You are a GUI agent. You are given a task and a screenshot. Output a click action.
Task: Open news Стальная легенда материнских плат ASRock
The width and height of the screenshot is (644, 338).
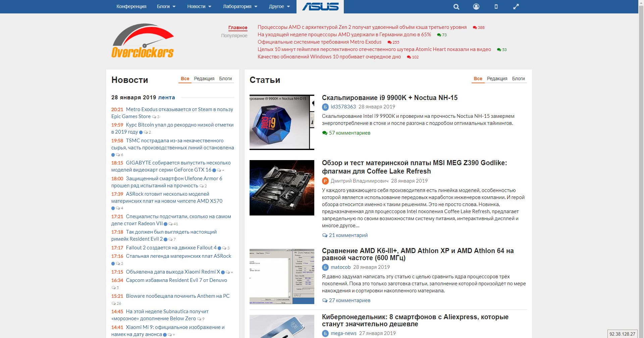coord(179,256)
